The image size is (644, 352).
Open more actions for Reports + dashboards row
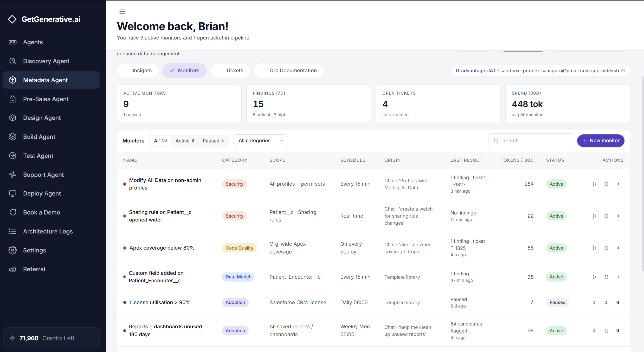coord(618,331)
